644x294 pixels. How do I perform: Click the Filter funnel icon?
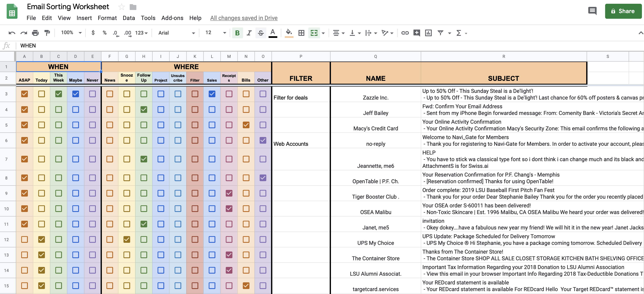coord(440,33)
